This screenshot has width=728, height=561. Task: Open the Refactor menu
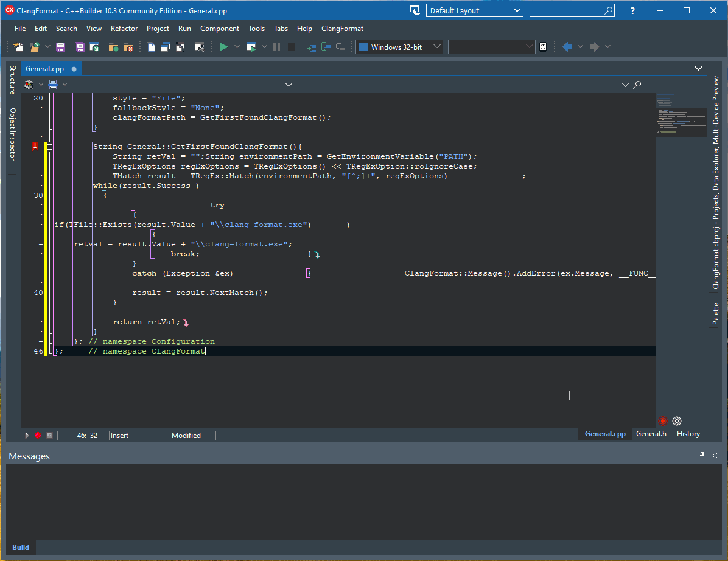click(124, 29)
